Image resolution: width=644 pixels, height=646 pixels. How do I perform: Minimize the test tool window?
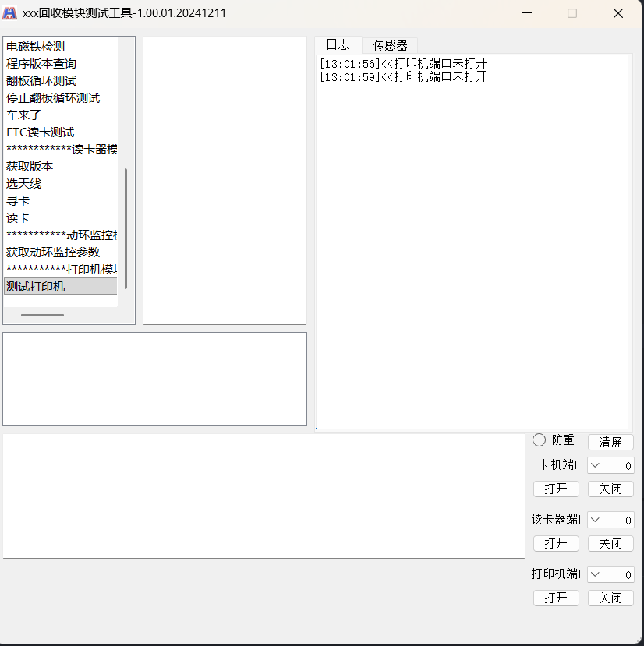click(527, 13)
